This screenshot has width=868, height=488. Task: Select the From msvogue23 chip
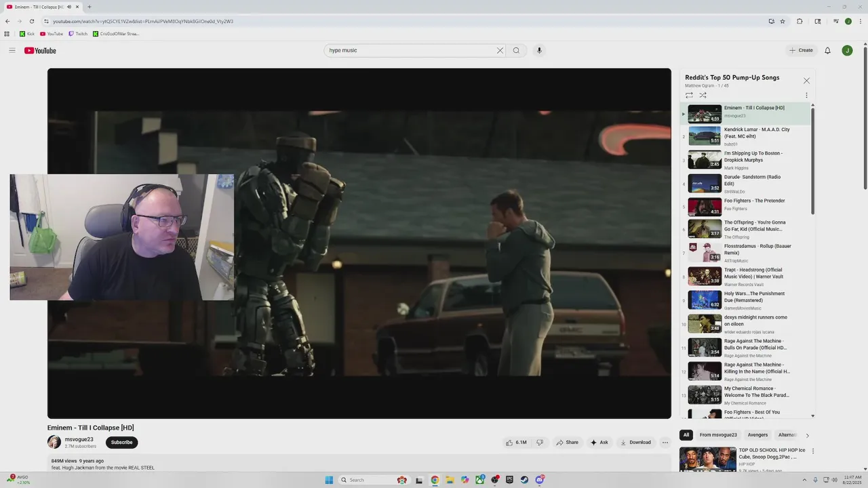click(718, 435)
